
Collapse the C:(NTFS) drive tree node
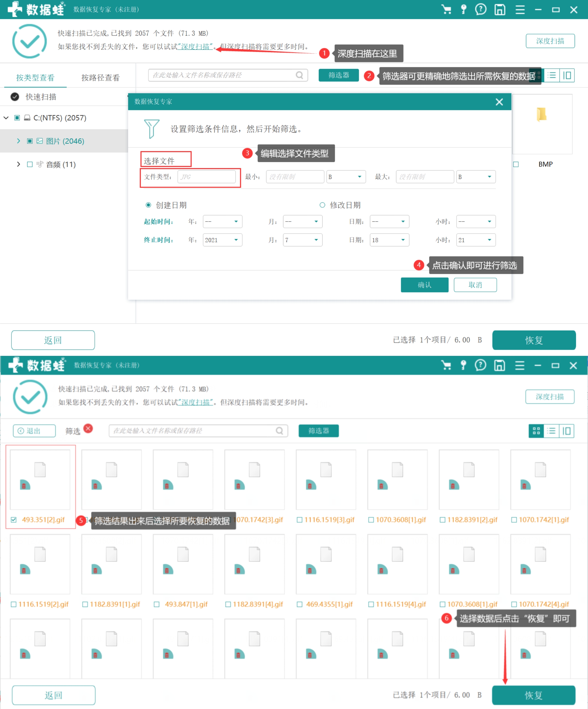[x=6, y=118]
